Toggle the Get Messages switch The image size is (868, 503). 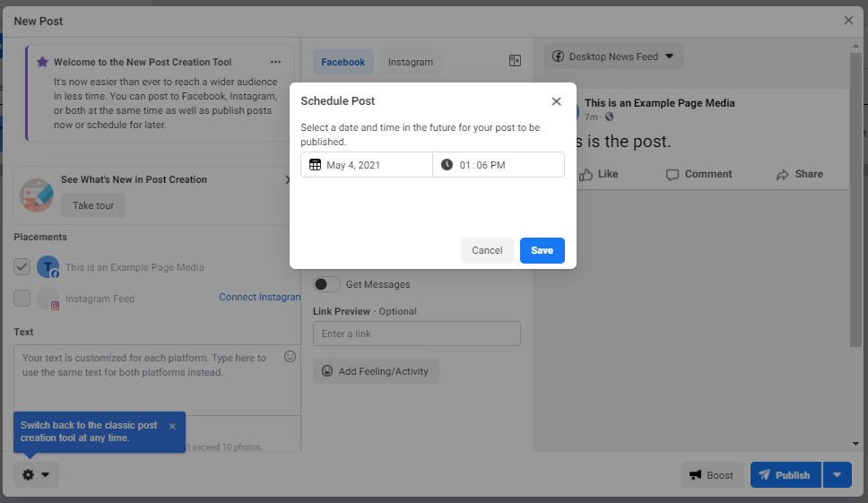pos(326,284)
